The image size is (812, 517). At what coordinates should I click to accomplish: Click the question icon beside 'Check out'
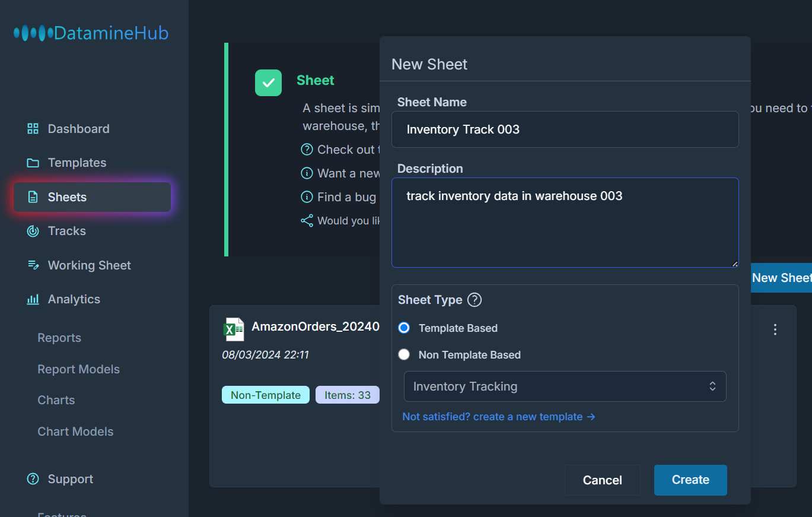(x=307, y=150)
